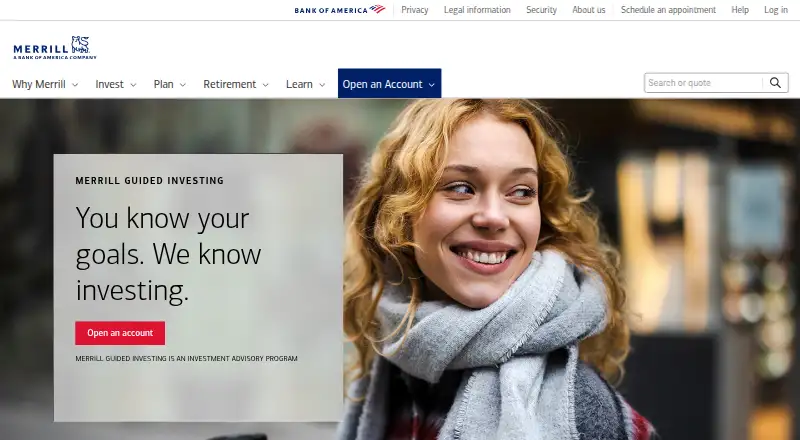Click the Log in link

(x=776, y=10)
